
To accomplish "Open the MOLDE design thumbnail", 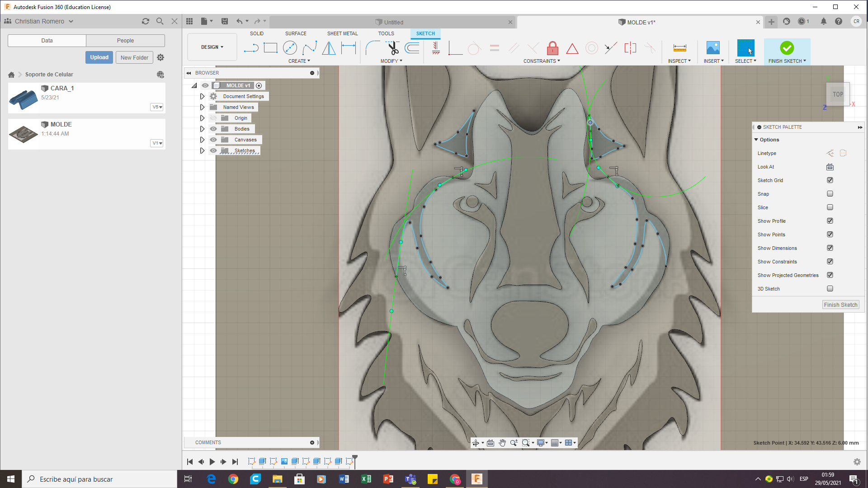I will [x=24, y=134].
